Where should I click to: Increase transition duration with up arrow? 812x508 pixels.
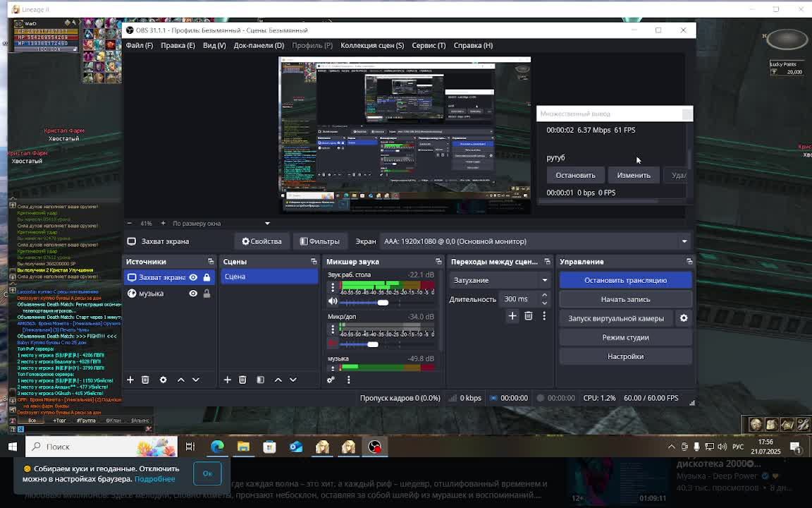point(544,296)
